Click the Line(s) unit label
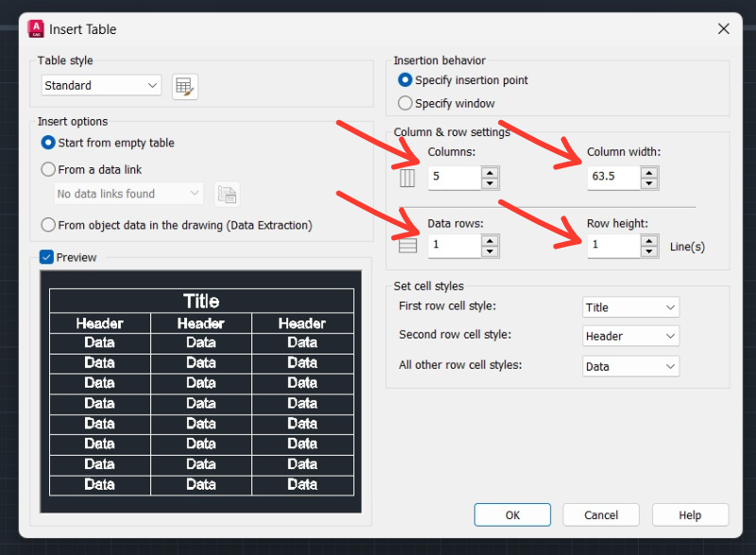The height and width of the screenshot is (555, 756). pos(687,247)
